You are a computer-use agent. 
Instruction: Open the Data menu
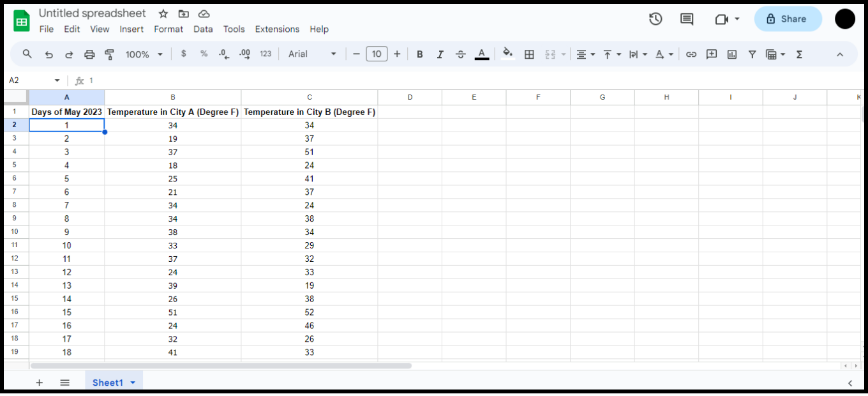coord(203,29)
